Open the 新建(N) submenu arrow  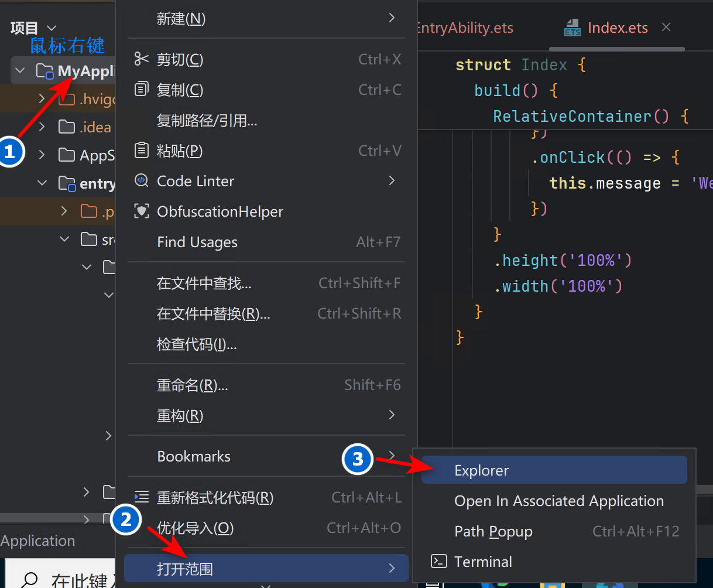click(392, 18)
